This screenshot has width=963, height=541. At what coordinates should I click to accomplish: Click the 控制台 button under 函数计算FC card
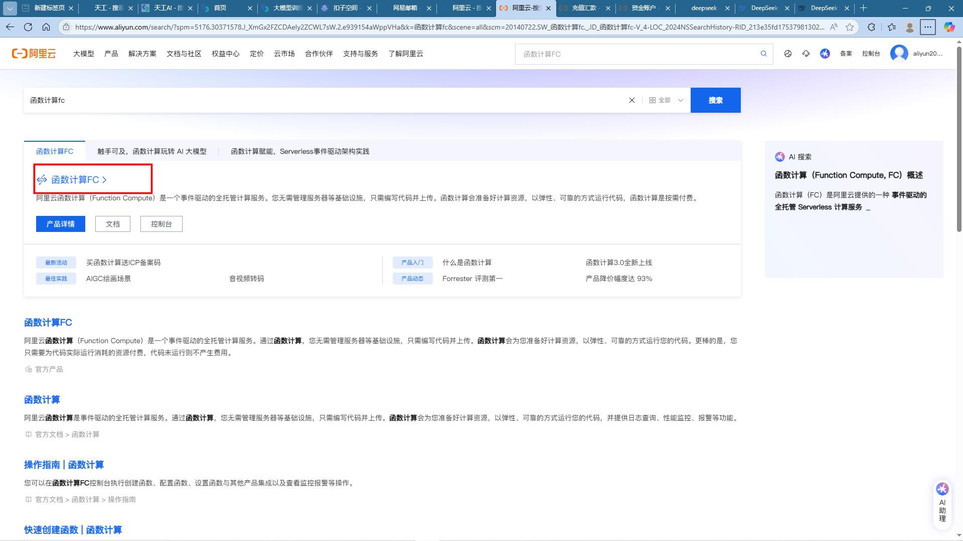coord(162,224)
